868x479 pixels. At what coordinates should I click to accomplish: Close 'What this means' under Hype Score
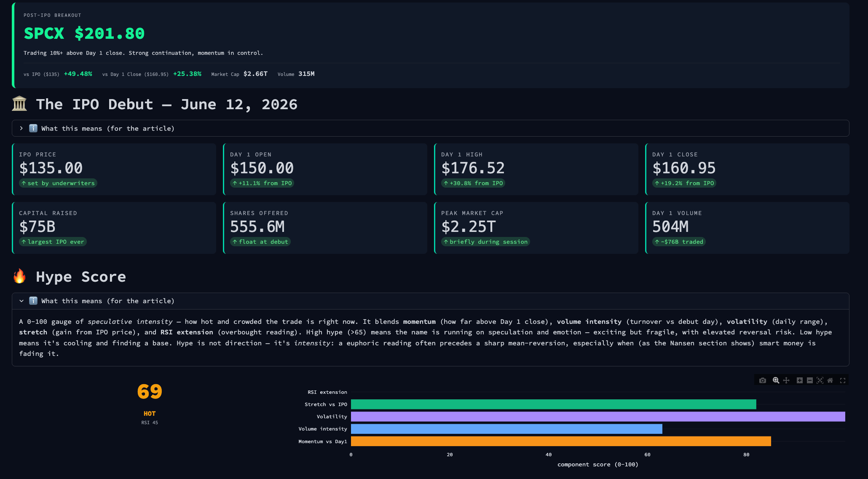(430, 301)
